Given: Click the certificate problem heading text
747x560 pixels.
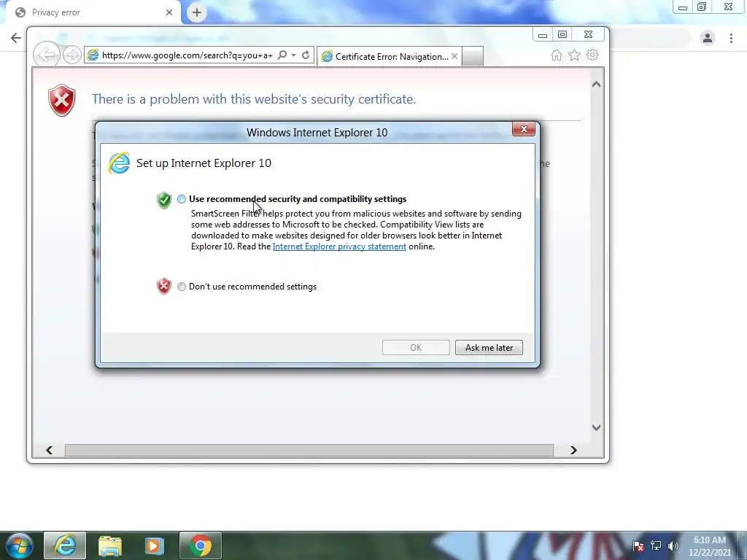Looking at the screenshot, I should (254, 99).
